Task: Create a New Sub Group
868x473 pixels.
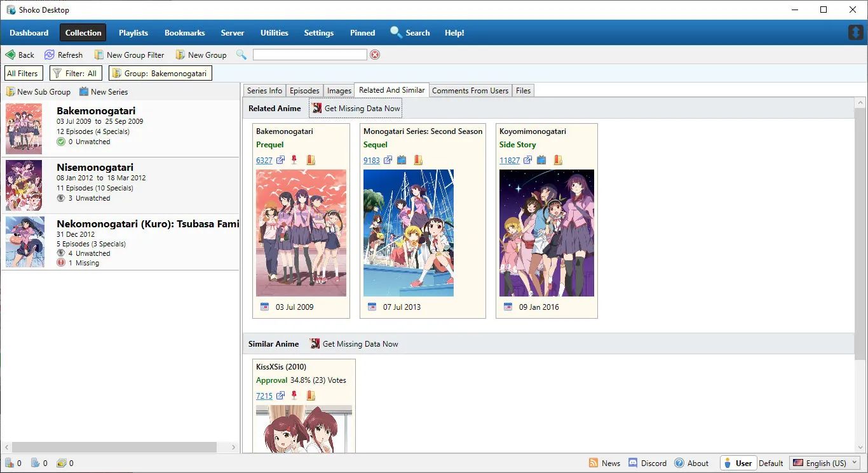Action: pyautogui.click(x=38, y=91)
